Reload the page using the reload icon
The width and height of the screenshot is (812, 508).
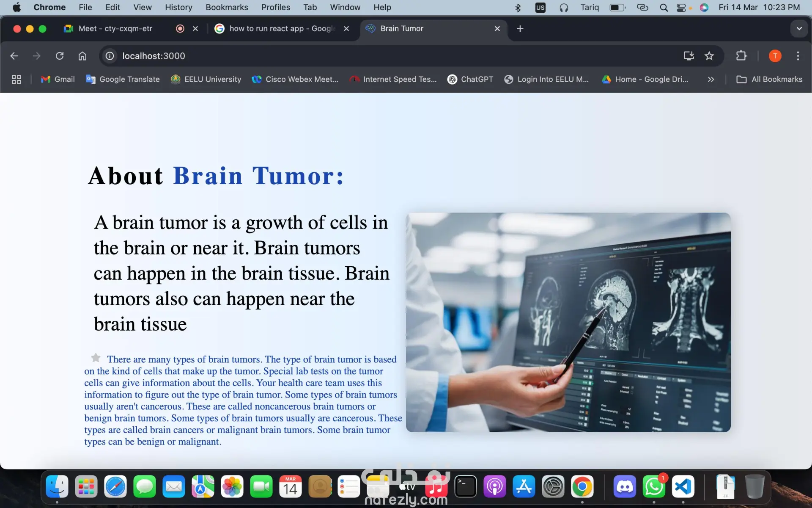pos(60,55)
